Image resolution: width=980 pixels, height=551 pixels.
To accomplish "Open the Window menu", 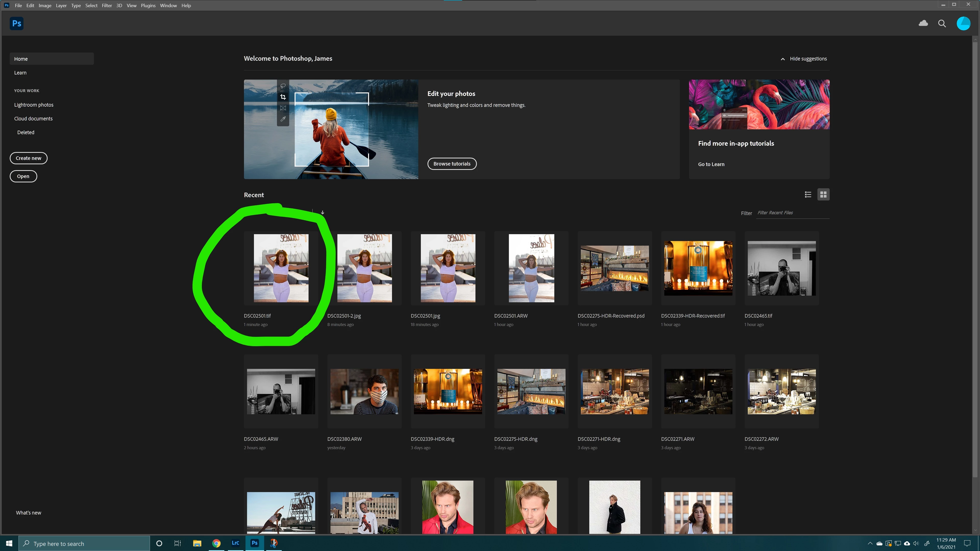I will (x=168, y=5).
